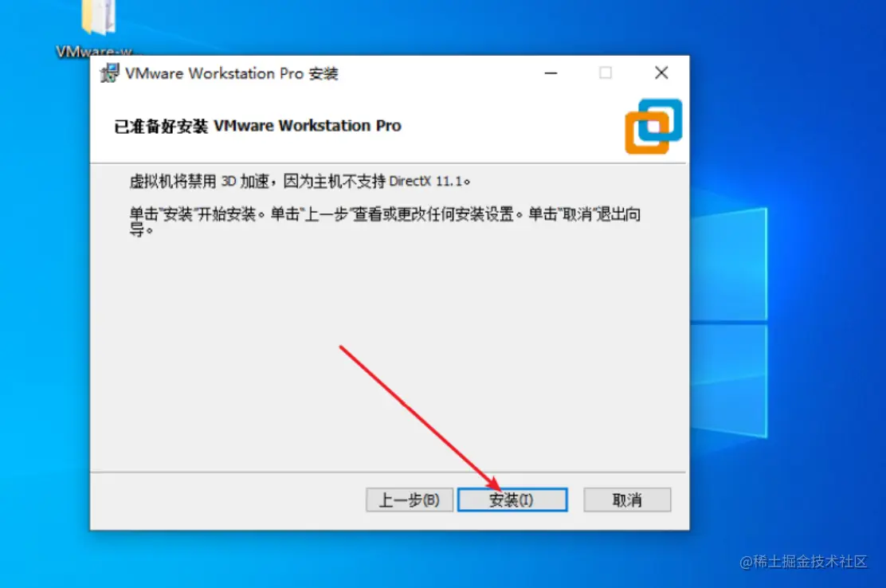Close the VMware Workstation Pro installer

(661, 73)
